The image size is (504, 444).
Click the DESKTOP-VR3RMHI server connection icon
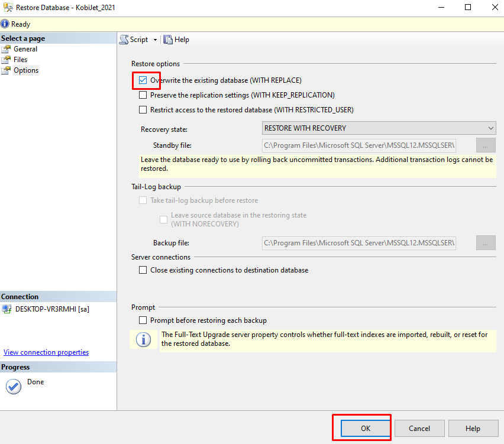[x=7, y=309]
